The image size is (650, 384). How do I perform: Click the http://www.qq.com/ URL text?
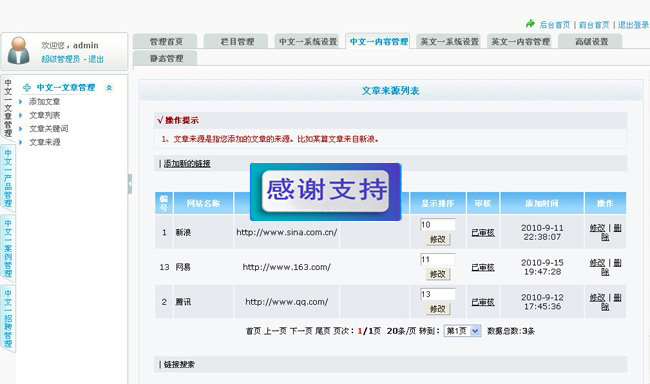point(287,302)
